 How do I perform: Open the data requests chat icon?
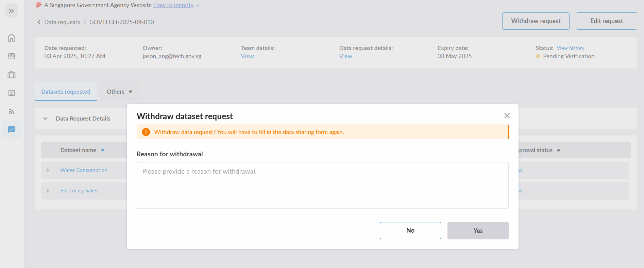(x=12, y=130)
